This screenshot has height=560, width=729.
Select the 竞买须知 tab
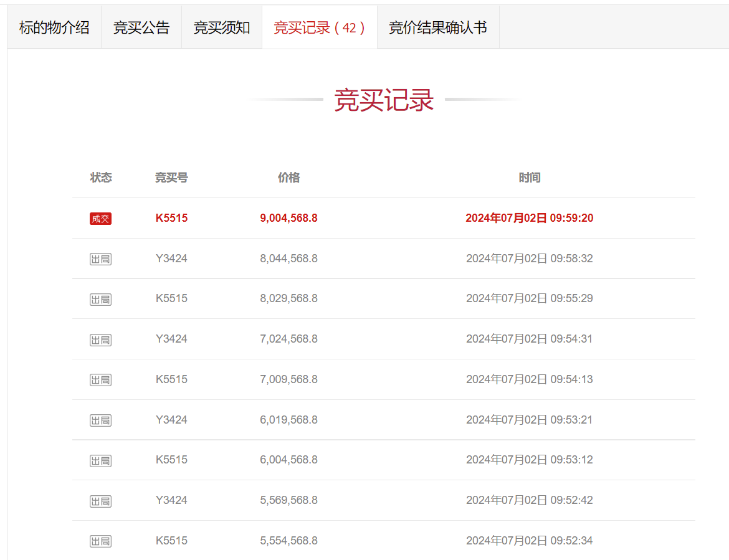222,27
